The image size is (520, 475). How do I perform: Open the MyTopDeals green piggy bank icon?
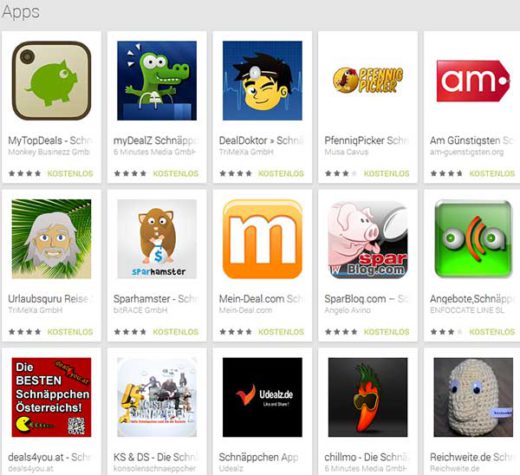(x=51, y=80)
